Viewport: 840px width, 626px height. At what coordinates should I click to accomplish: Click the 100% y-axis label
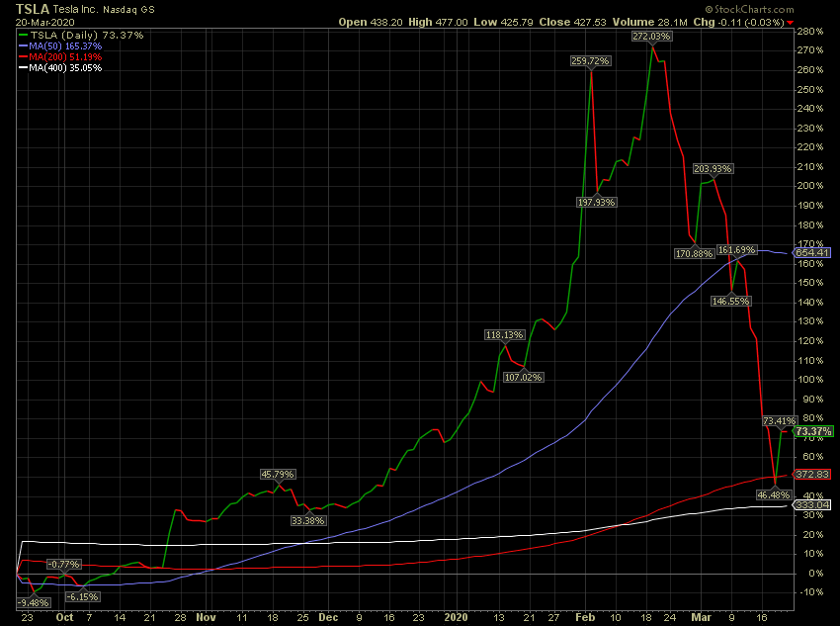point(810,380)
